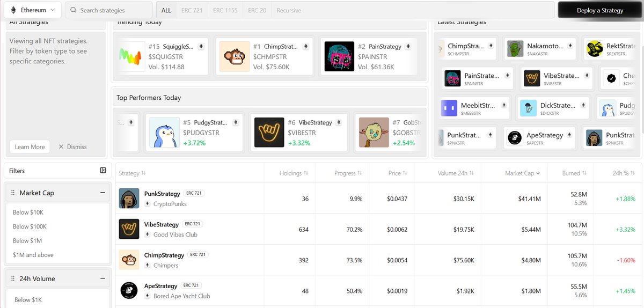644x308 pixels.
Task: Open the ChimpStrategy table row link
Action: point(164,255)
